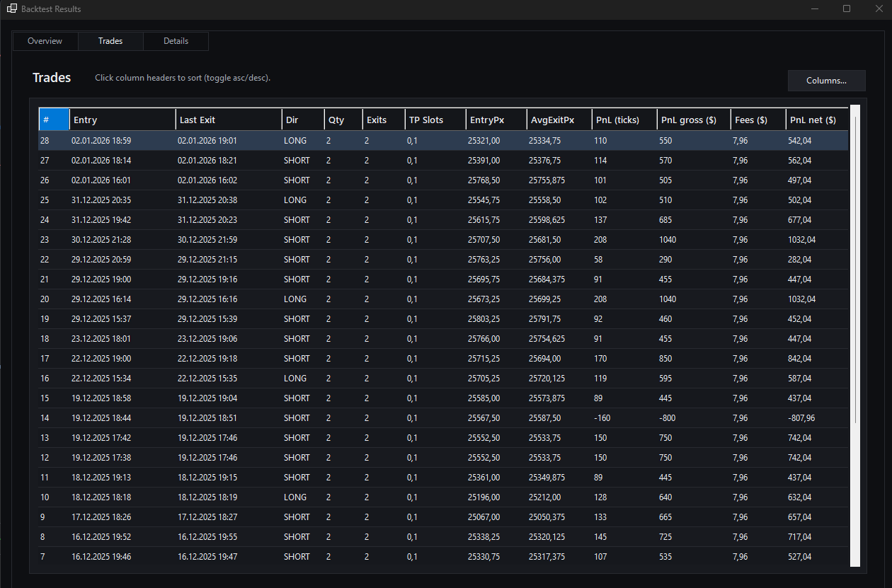Click the Dir column header
Image resolution: width=892 pixels, height=588 pixels.
tap(302, 120)
